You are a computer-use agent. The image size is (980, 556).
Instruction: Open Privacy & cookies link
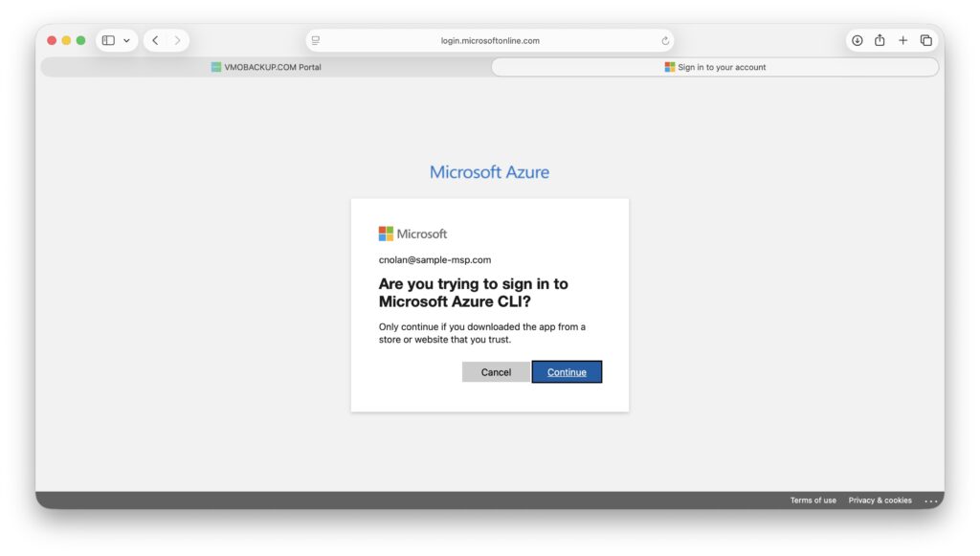(x=880, y=500)
